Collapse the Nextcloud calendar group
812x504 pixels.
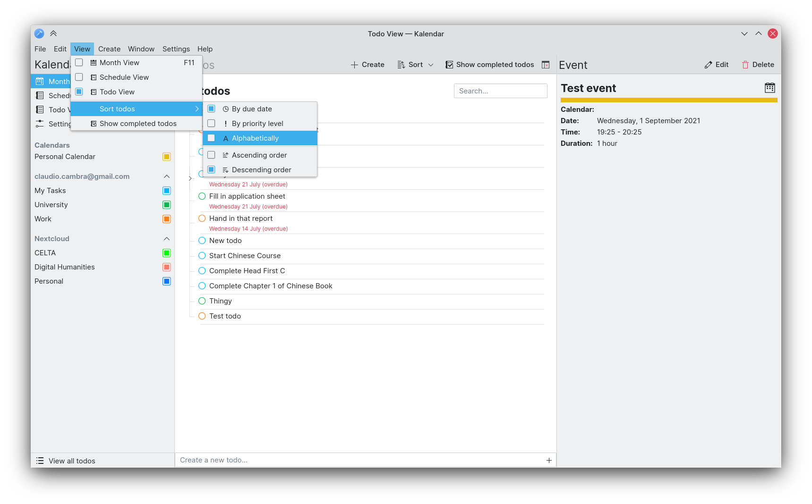[167, 239]
